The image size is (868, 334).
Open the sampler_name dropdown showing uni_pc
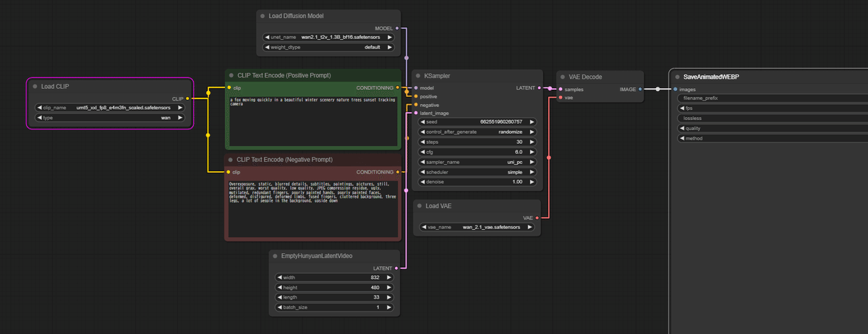pos(477,163)
